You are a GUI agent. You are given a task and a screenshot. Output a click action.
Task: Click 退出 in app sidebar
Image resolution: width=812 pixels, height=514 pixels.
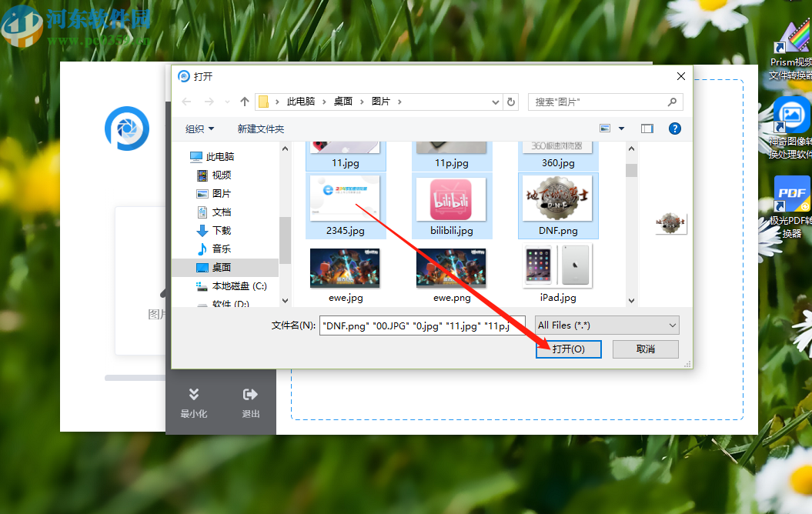click(x=251, y=402)
